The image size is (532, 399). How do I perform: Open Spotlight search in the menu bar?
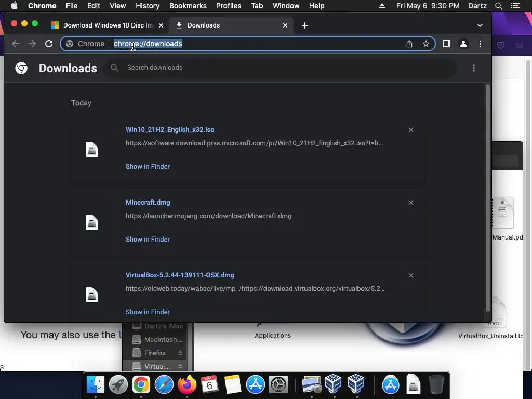[498, 6]
